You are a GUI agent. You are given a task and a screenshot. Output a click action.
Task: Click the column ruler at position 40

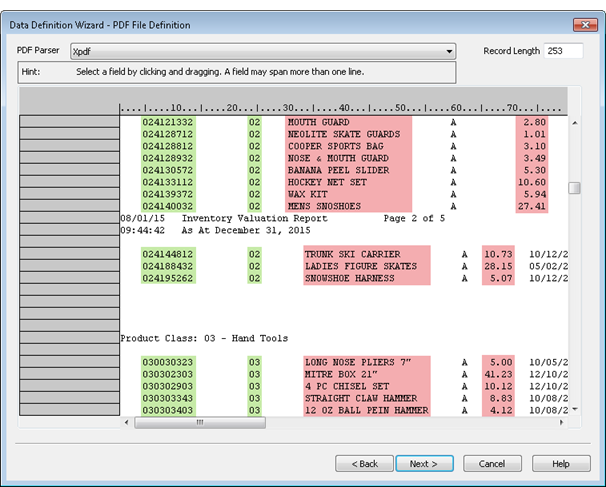(343, 107)
